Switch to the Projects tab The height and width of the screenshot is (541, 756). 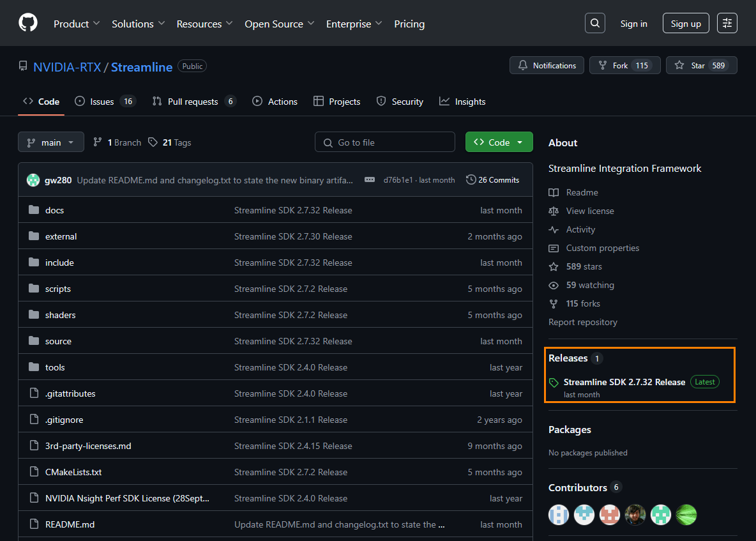[x=337, y=102]
